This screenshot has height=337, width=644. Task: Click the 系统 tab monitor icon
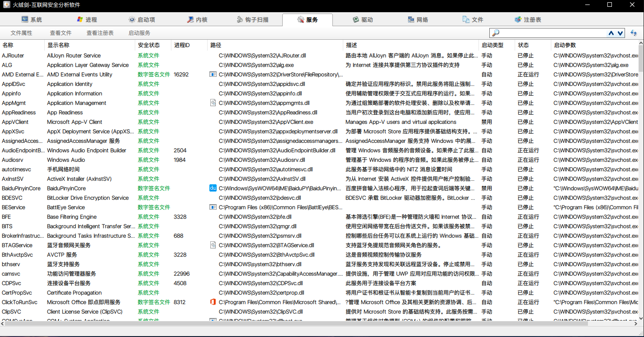coord(24,19)
